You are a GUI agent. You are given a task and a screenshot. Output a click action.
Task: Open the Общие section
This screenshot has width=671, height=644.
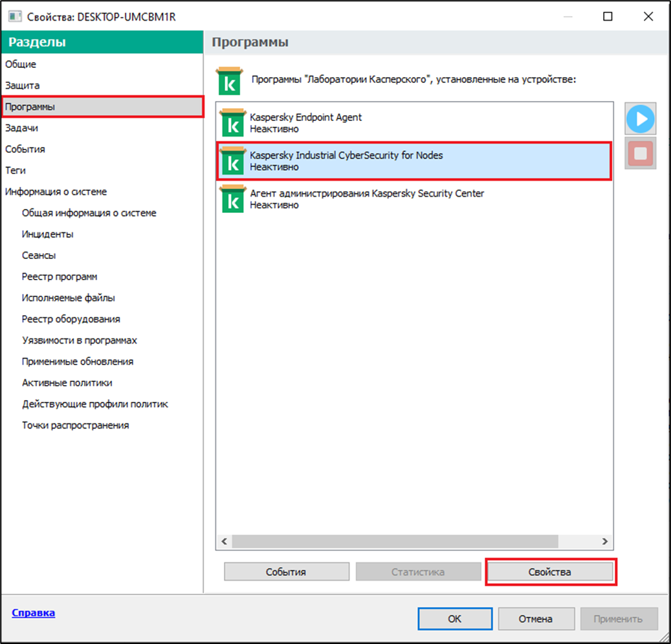(21, 64)
